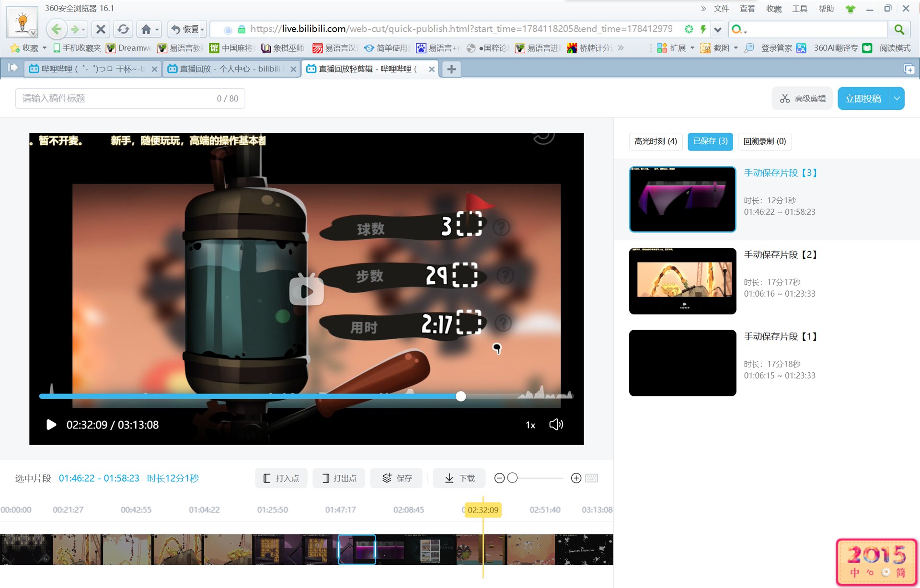Screen dimensions: 920x588
Task: Stop page loading with the X button
Action: pos(101,29)
